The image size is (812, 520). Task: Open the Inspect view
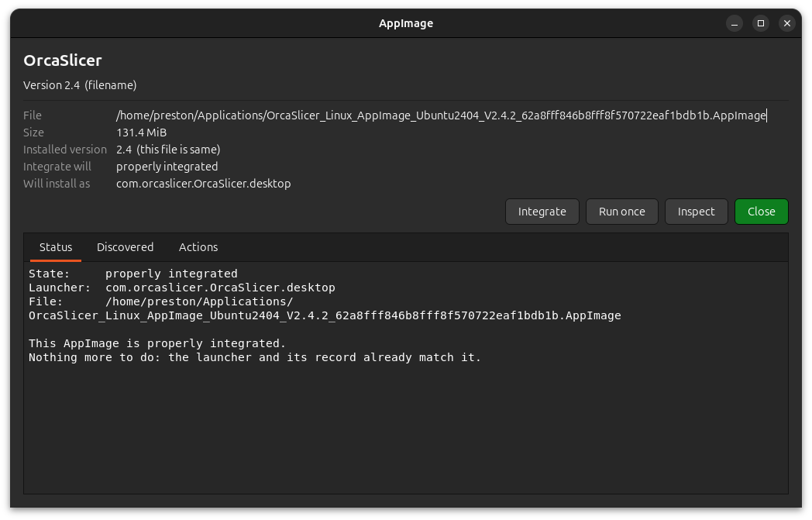[696, 212]
